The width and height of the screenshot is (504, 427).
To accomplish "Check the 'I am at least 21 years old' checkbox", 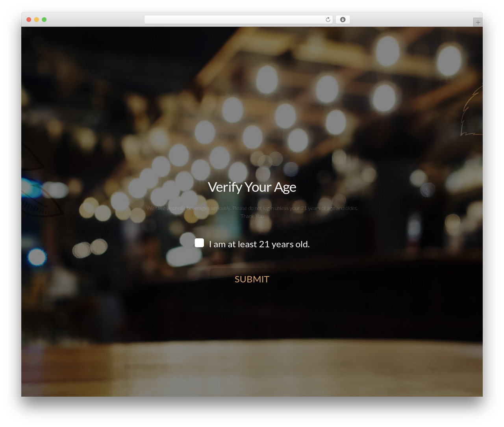I will (x=199, y=243).
